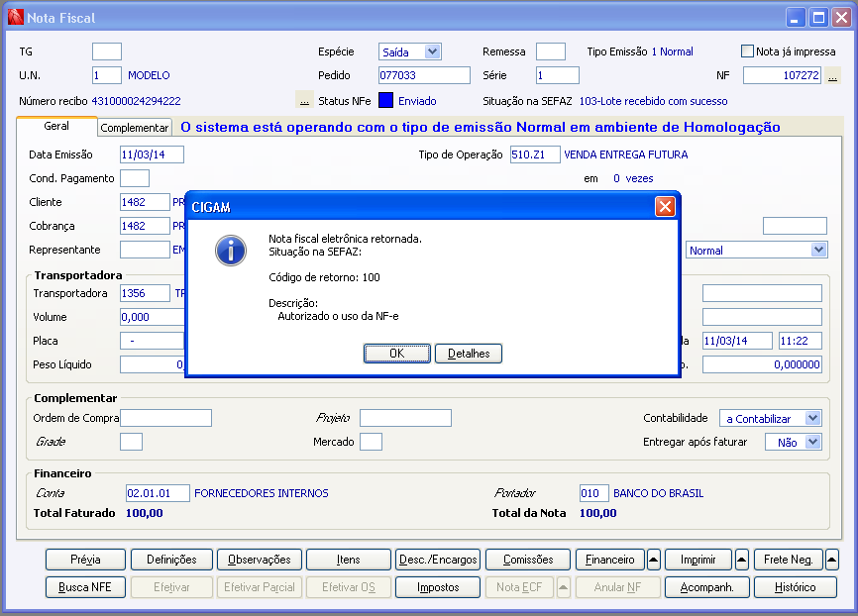Click the ellipsis button next to NF number
The image size is (858, 616).
tap(832, 75)
